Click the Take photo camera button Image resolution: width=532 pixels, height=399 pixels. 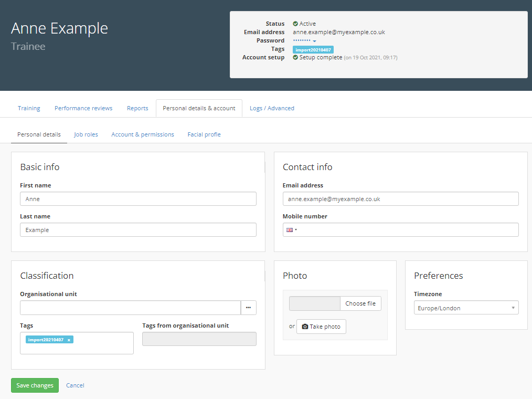[x=321, y=327]
